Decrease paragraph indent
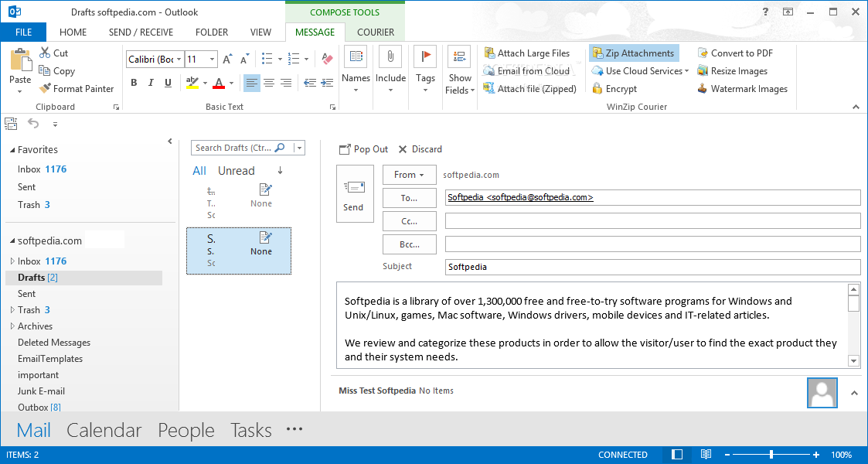 pyautogui.click(x=310, y=83)
